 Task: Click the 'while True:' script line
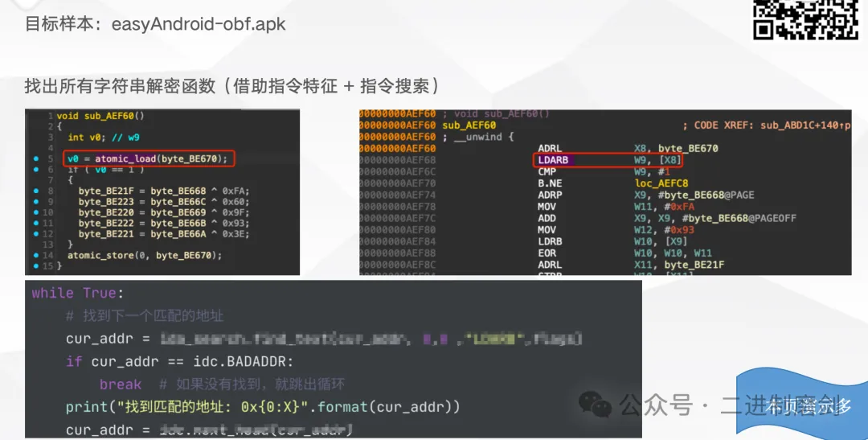77,293
